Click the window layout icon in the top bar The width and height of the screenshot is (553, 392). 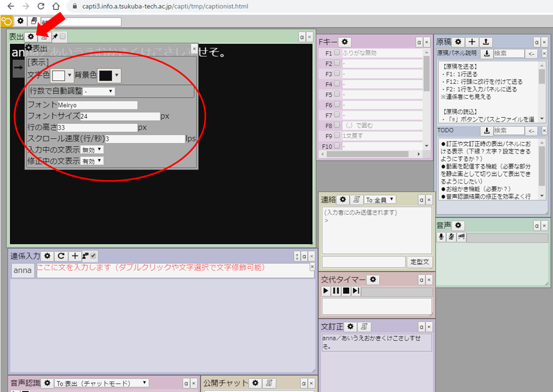(34, 21)
